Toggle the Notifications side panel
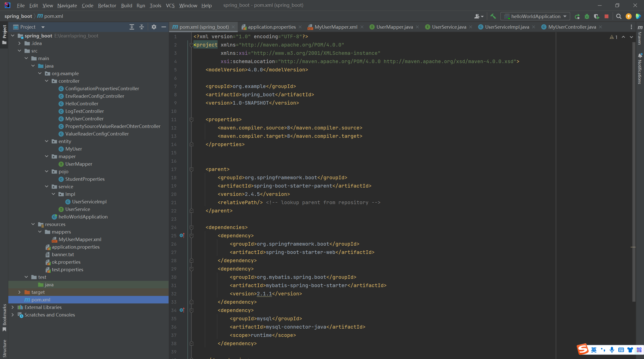Image resolution: width=644 pixels, height=359 pixels. [x=640, y=68]
